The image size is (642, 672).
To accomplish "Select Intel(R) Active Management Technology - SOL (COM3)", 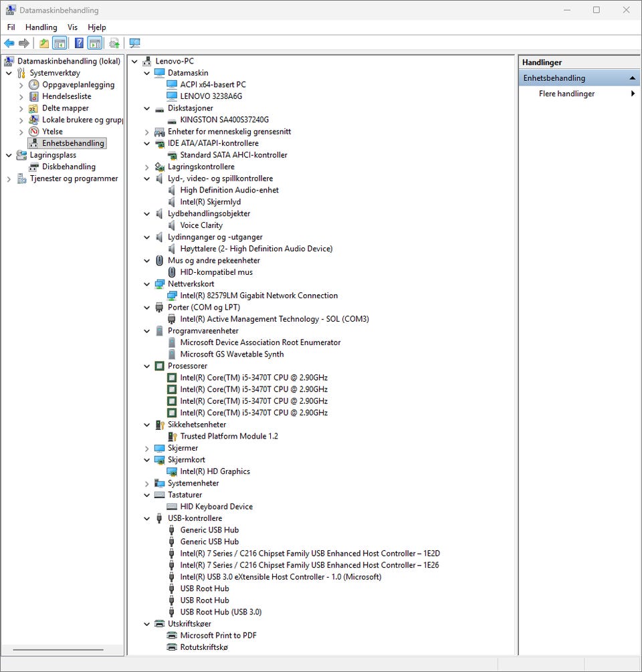I will (x=274, y=319).
